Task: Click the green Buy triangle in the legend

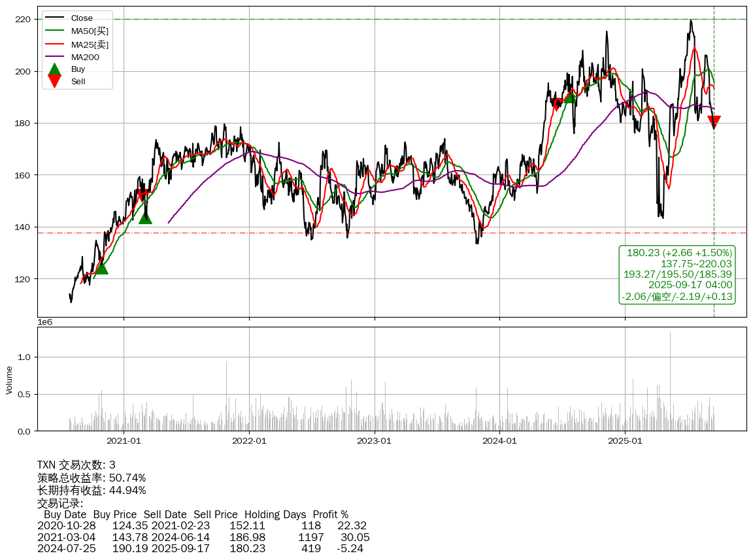Action: tap(54, 69)
